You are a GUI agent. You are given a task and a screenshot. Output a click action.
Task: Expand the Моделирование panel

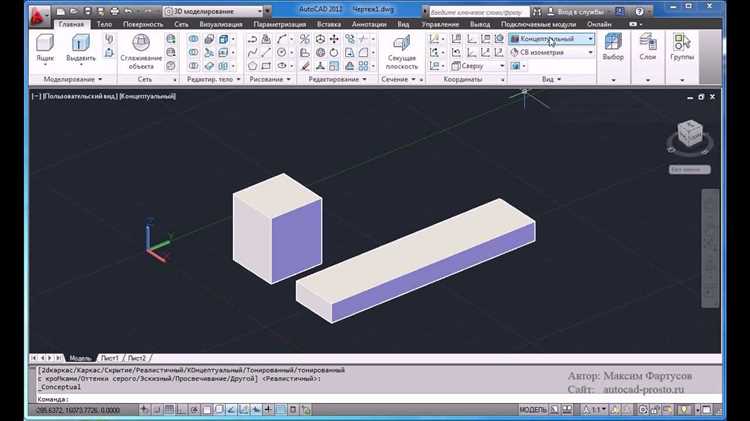coord(73,79)
